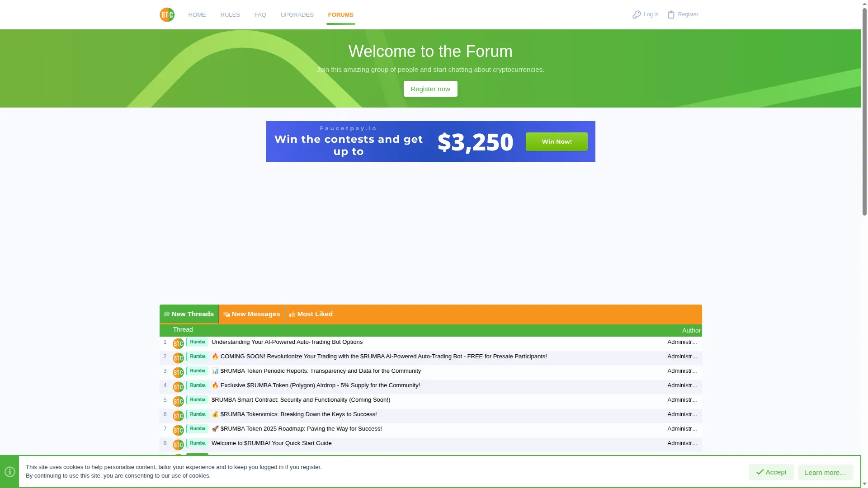Click author of the Polygon Airdrop thread
868x488 pixels.
coord(683,385)
